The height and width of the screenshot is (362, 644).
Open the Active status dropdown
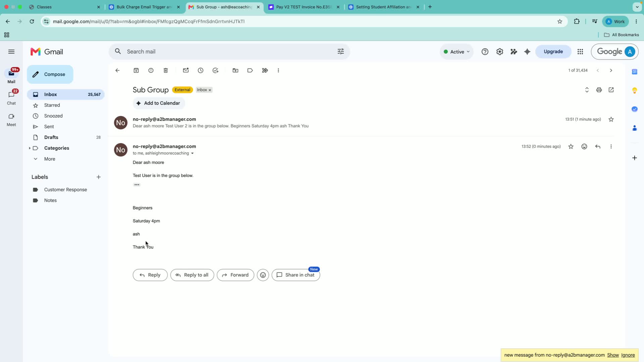coord(457,52)
